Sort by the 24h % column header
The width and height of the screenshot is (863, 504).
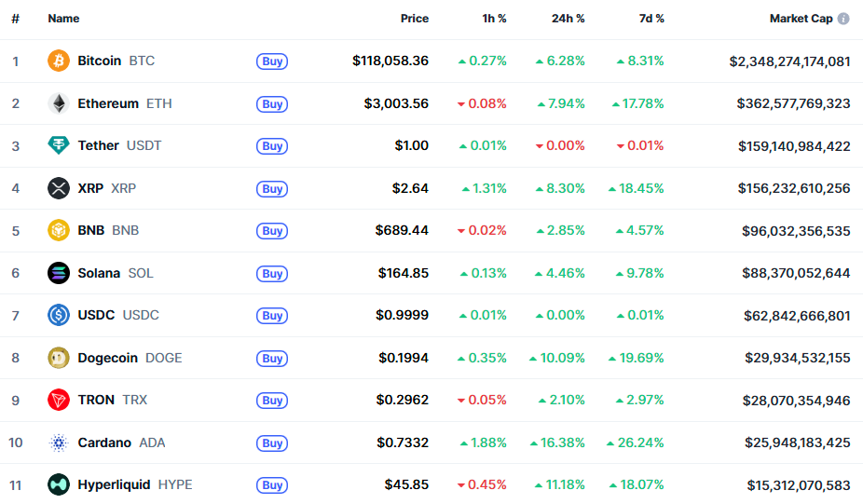click(568, 19)
